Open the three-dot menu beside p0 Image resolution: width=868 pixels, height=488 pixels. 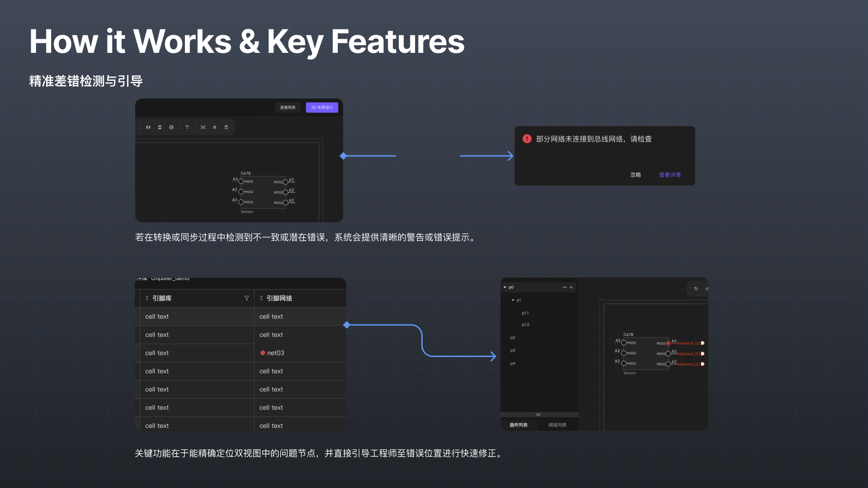pos(564,287)
